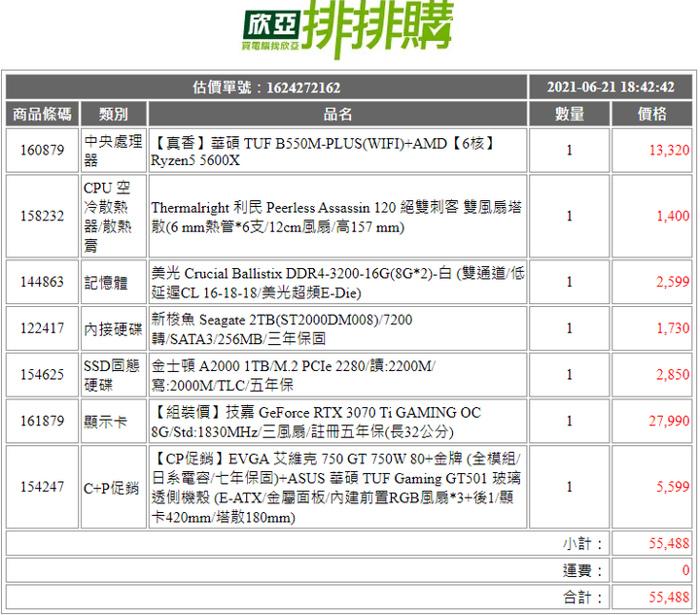This screenshot has width=700, height=615.
Task: Click the 運費 label
Action: [582, 570]
